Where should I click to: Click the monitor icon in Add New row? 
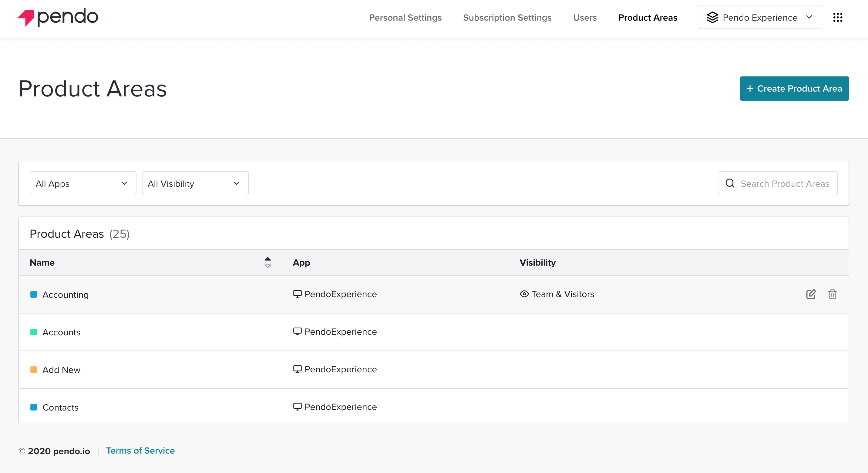coord(297,369)
